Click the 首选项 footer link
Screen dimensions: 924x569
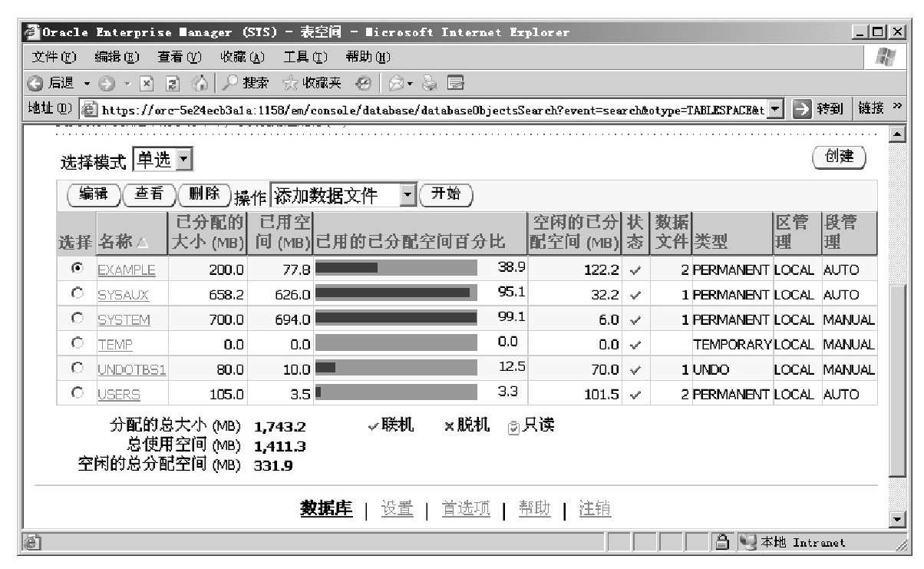(x=466, y=508)
